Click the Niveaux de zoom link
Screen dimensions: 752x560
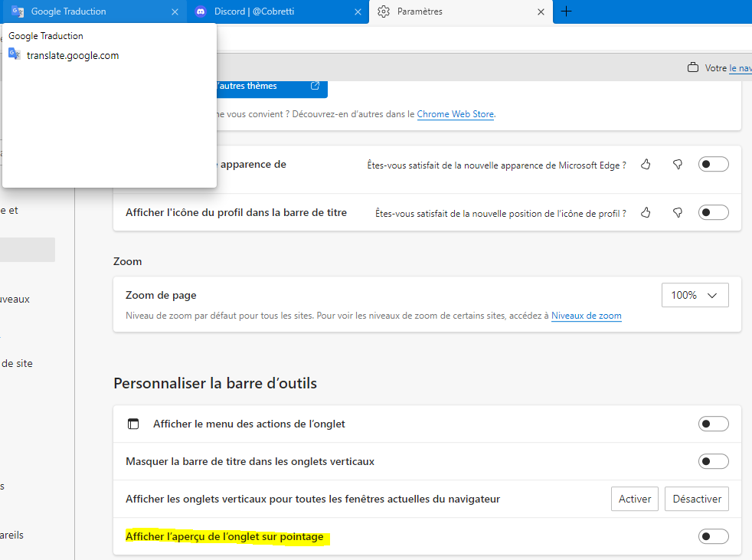(x=586, y=316)
